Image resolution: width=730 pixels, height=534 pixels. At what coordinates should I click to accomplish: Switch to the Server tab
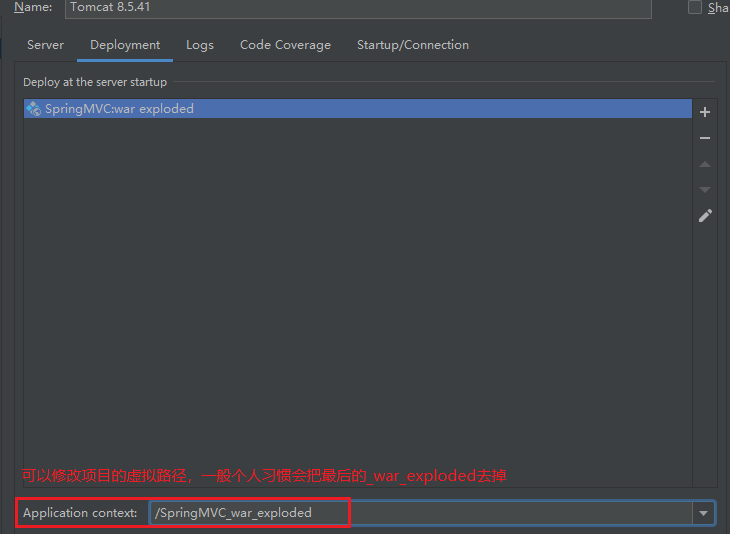(45, 45)
